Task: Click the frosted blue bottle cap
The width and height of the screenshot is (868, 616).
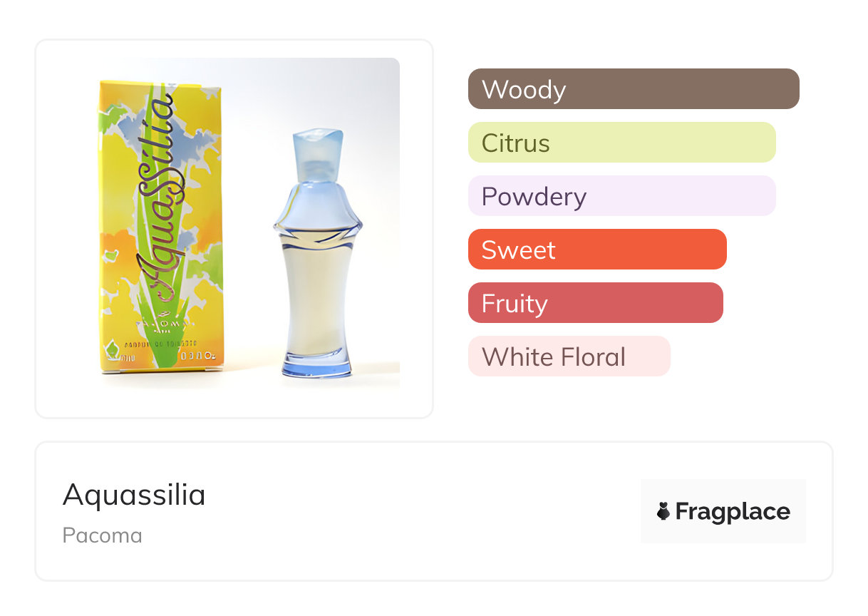Action: 318,151
